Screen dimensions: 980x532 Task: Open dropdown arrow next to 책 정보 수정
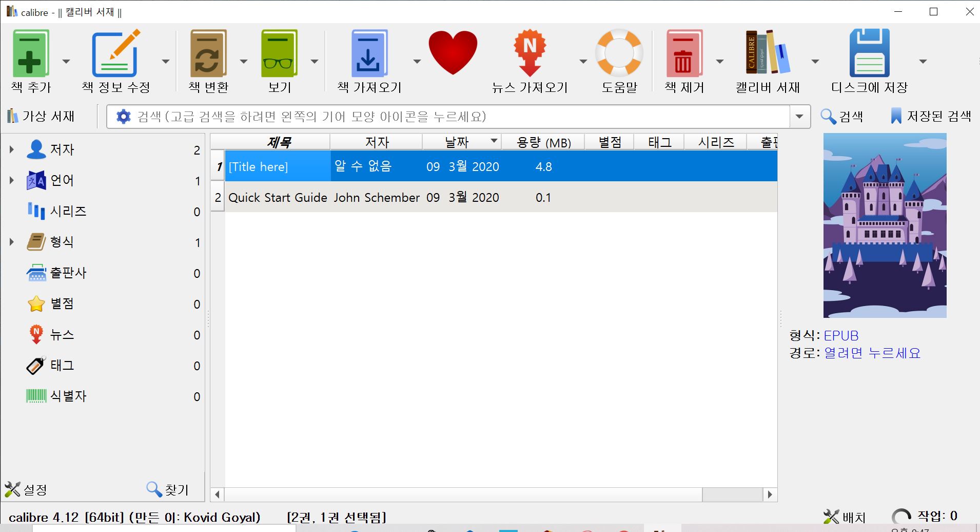(165, 61)
